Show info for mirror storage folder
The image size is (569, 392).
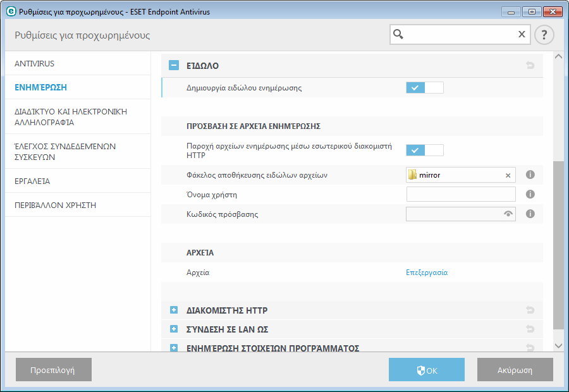point(530,175)
